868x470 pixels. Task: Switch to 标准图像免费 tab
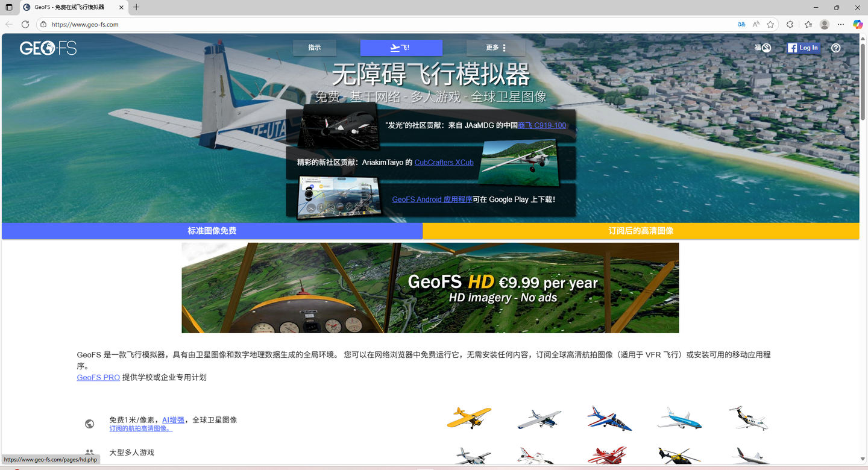click(212, 231)
